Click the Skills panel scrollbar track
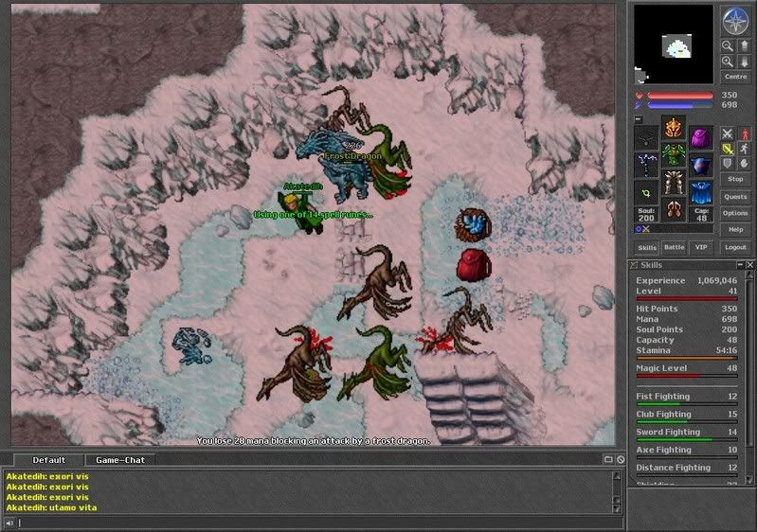 pyautogui.click(x=749, y=377)
